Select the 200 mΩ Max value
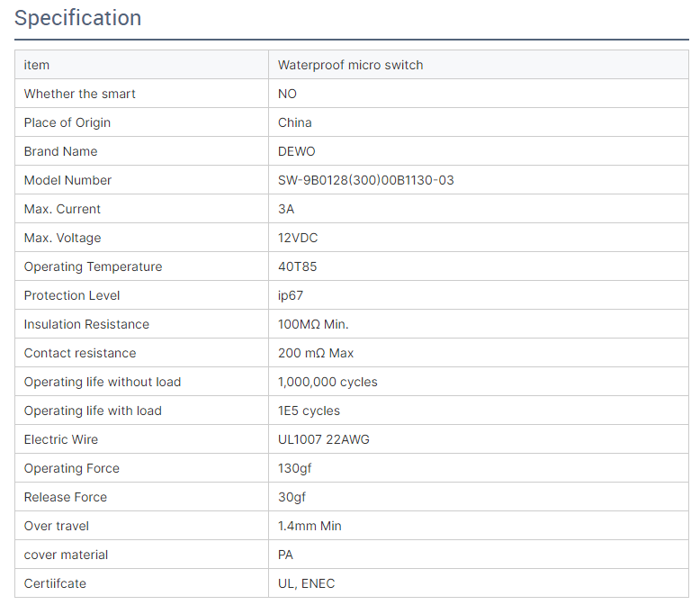This screenshot has height=614, width=700. point(316,353)
